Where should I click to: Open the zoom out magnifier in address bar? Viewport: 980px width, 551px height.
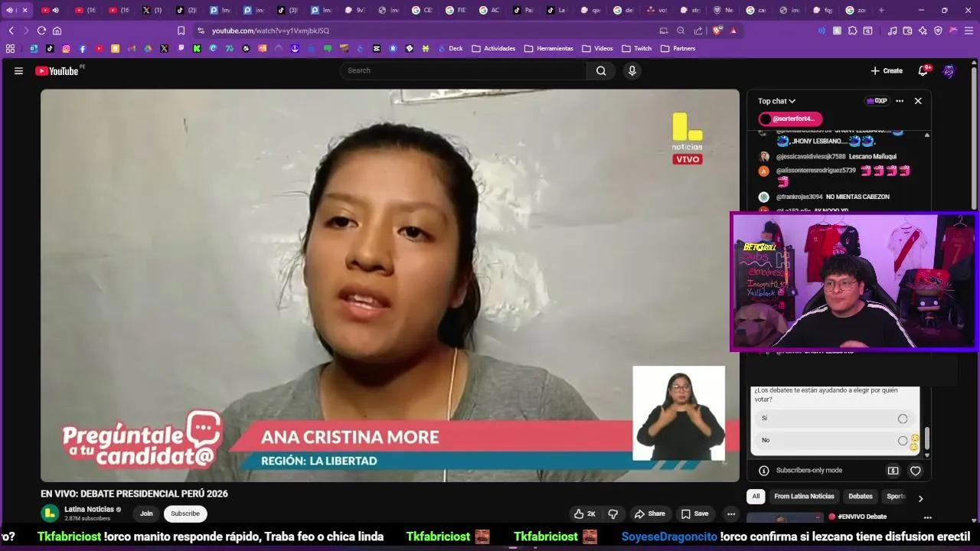(681, 31)
